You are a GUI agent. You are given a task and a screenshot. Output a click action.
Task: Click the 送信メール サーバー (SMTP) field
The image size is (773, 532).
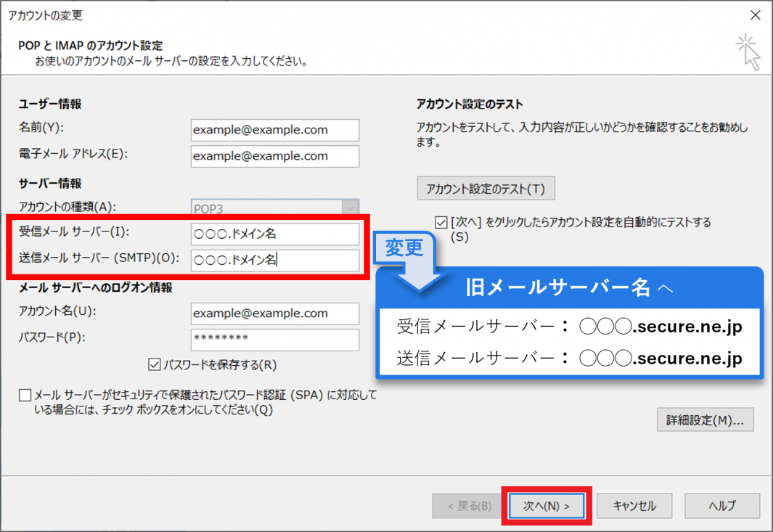(274, 260)
